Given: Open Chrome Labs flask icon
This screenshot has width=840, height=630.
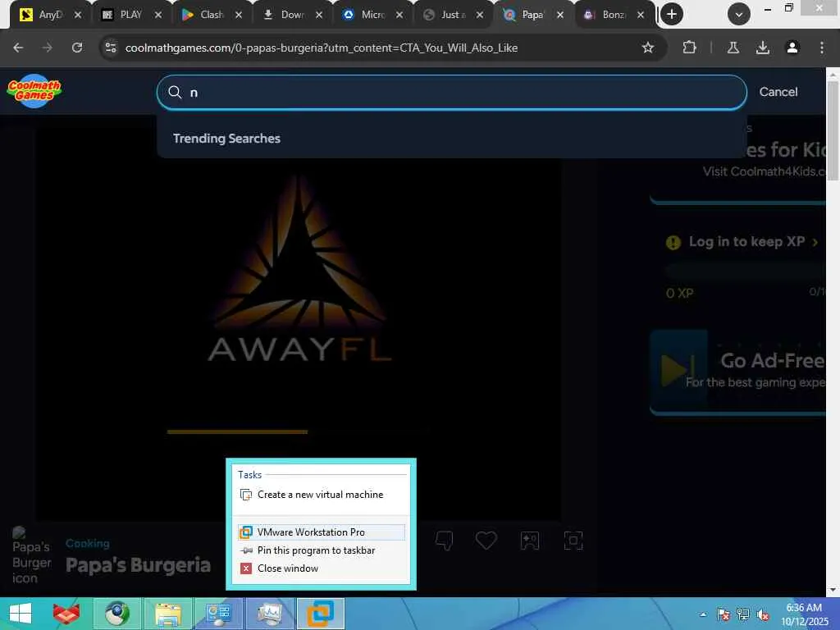Looking at the screenshot, I should [x=733, y=48].
